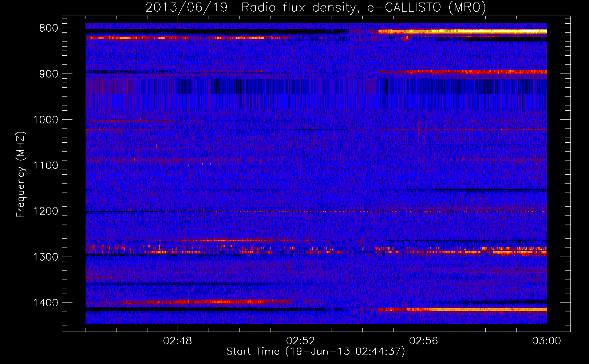
Task: Click the 1200 frequency tick label
Action: coord(46,211)
